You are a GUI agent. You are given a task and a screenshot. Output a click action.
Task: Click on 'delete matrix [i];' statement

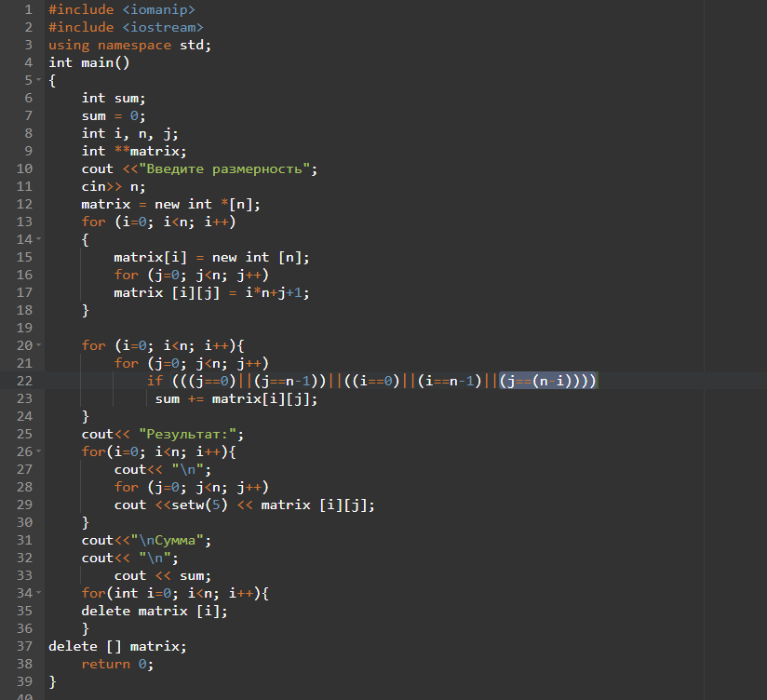click(155, 611)
